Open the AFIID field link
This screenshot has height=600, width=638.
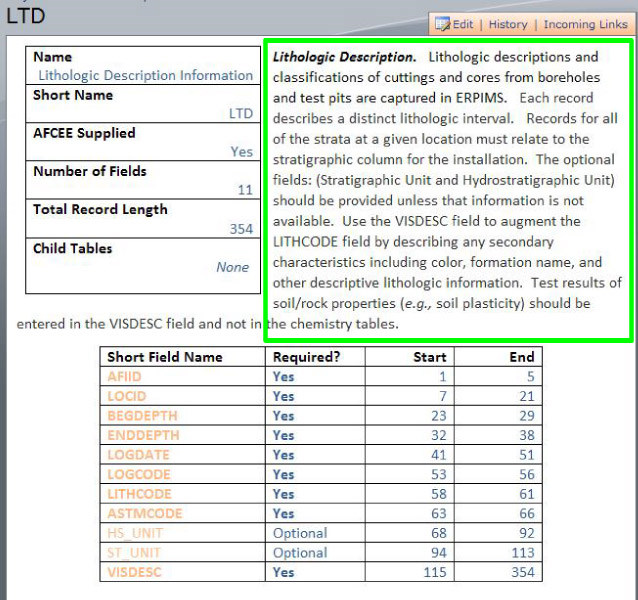[125, 376]
